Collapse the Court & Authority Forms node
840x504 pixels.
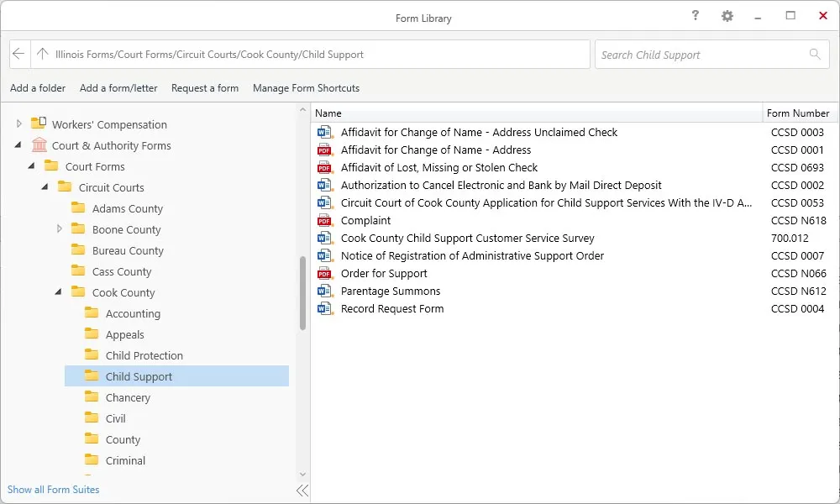tap(18, 145)
